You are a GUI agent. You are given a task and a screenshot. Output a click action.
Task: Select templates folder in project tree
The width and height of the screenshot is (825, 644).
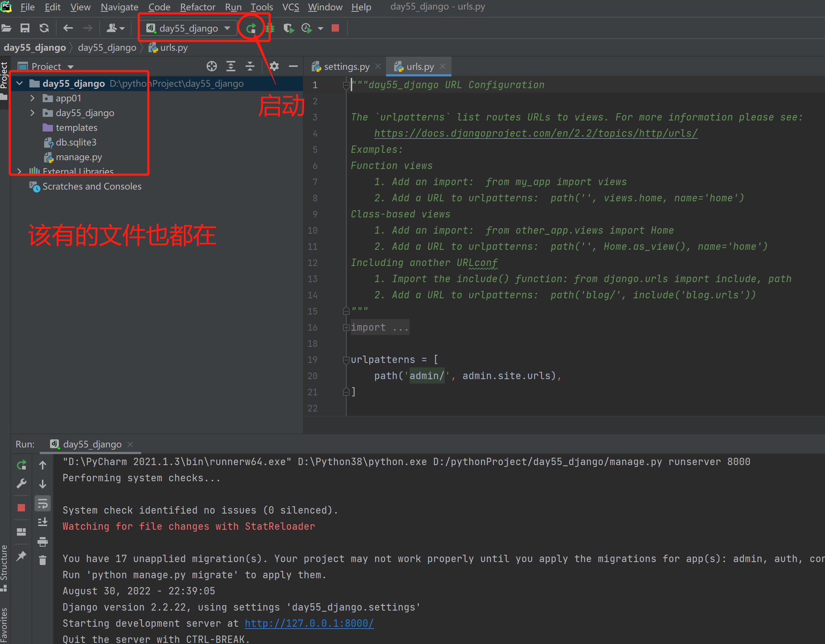76,127
